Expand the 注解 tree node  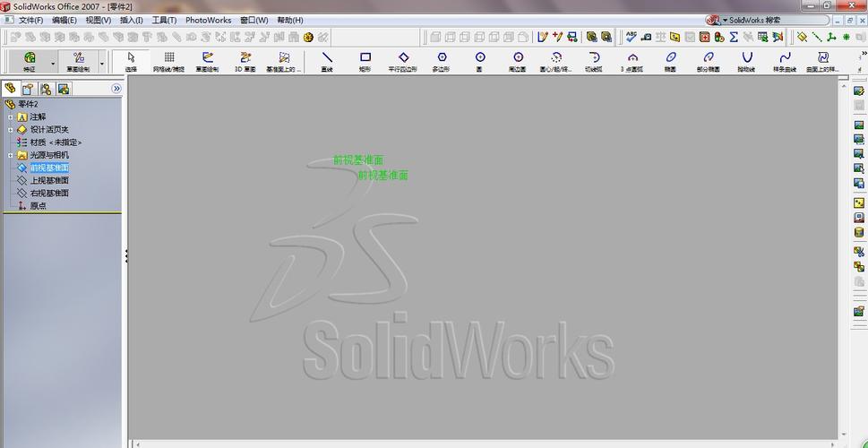pyautogui.click(x=10, y=116)
